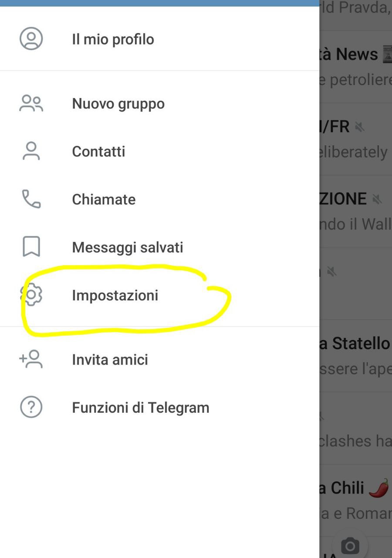Tap the Contatti person icon
Image resolution: width=392 pixels, height=558 pixels.
(x=31, y=151)
